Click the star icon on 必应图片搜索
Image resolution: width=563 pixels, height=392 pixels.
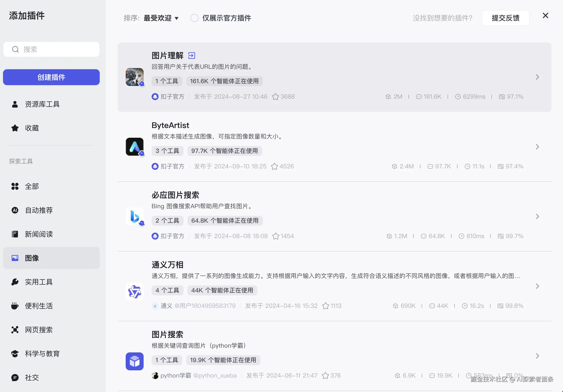coord(275,236)
